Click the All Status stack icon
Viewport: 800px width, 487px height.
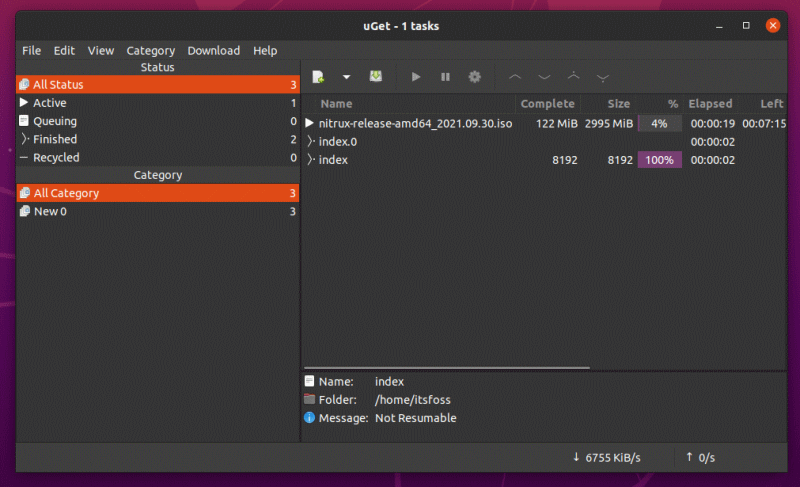pyautogui.click(x=24, y=84)
